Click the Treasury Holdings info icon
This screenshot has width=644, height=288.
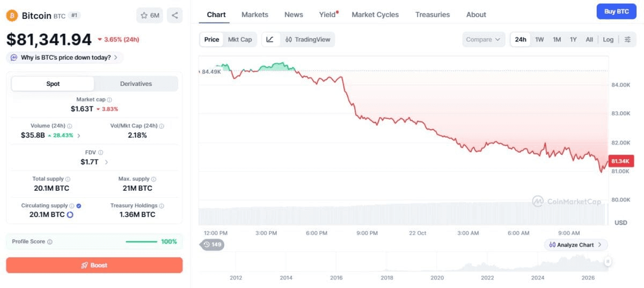tap(162, 206)
